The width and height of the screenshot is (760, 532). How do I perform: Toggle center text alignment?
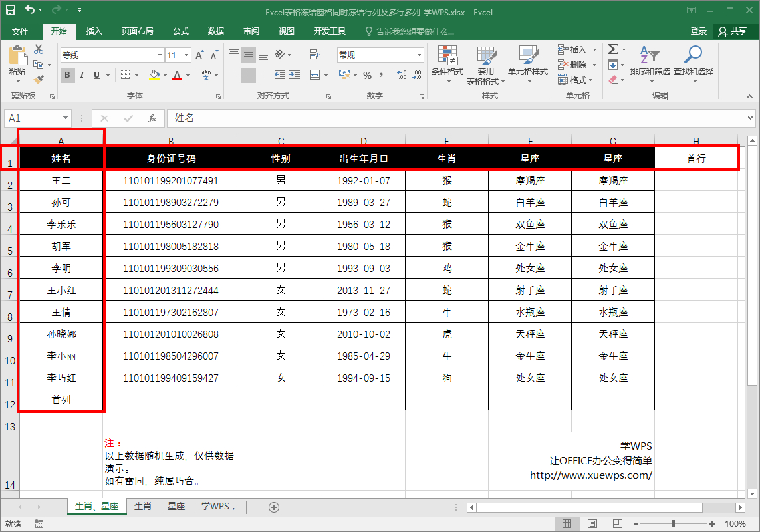249,74
